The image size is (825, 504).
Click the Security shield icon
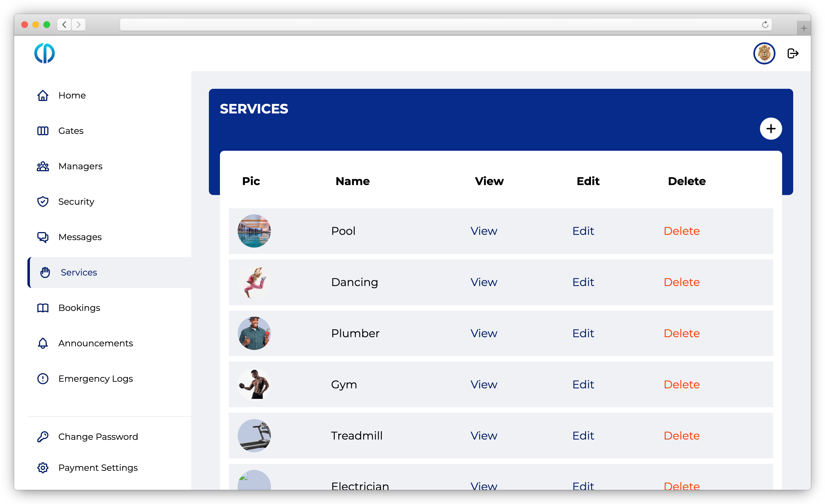(x=43, y=201)
